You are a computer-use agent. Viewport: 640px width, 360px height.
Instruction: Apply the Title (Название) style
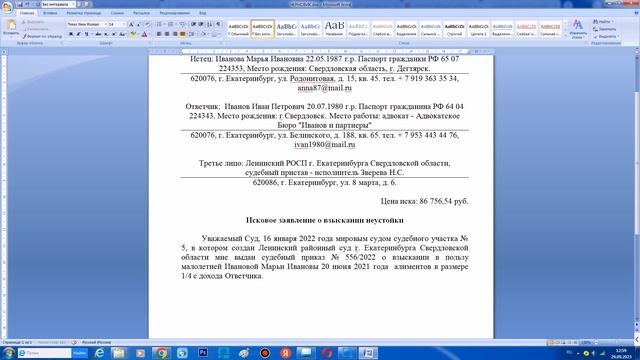click(x=334, y=29)
